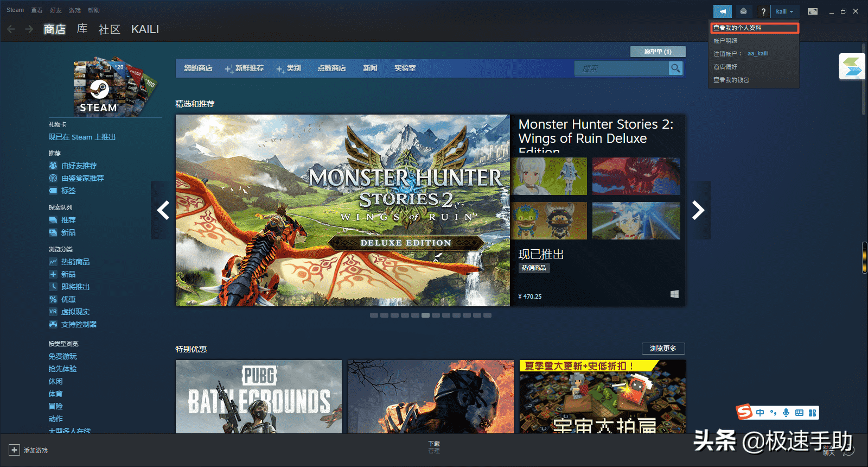Click the first carousel page indicator

click(x=374, y=315)
